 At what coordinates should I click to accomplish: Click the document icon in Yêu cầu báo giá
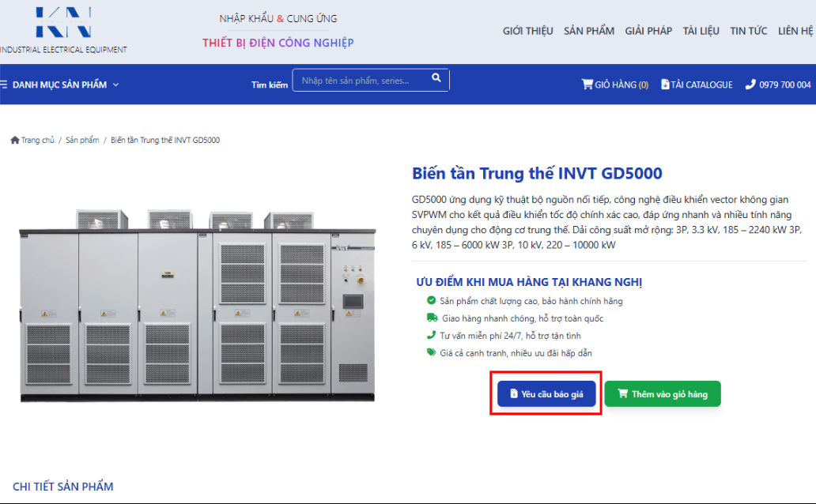[x=514, y=393]
